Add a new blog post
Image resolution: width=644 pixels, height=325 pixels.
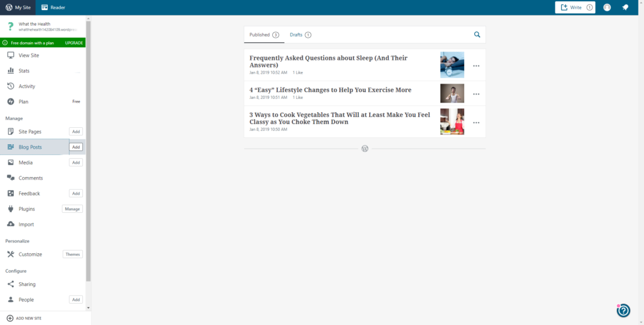[x=76, y=147]
